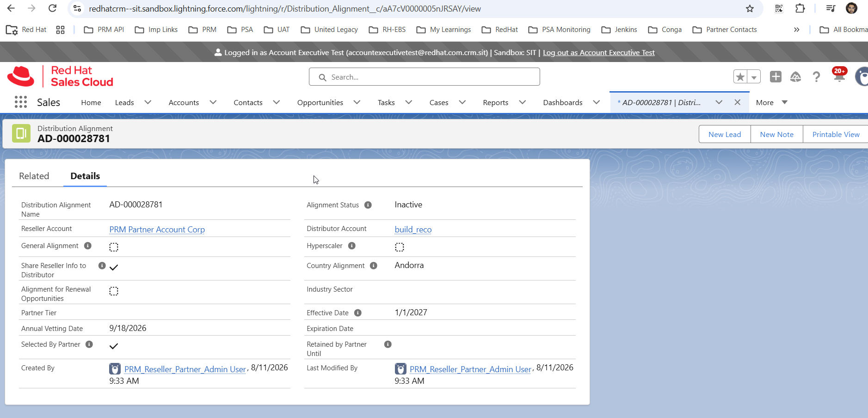Viewport: 868px width, 418px height.
Task: Switch to the Related tab
Action: pos(34,176)
